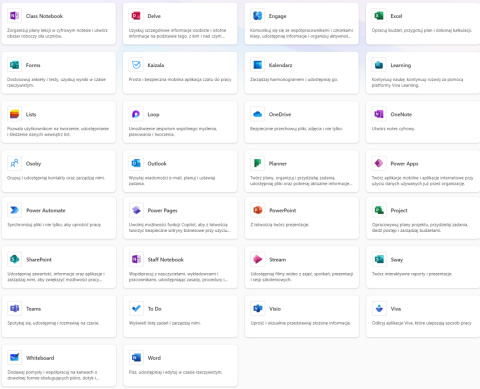Select the Staff Notebook icon

click(136, 259)
